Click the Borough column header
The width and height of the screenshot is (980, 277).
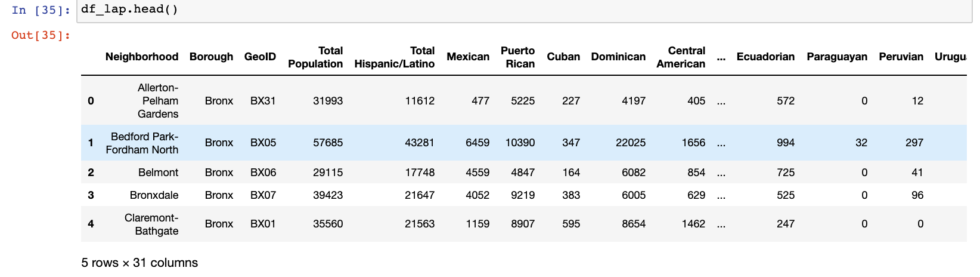(212, 57)
